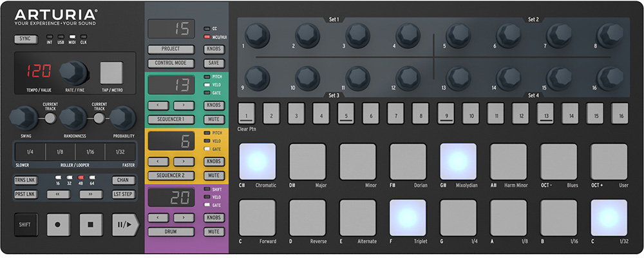Click the record button with circle icon

click(59, 224)
